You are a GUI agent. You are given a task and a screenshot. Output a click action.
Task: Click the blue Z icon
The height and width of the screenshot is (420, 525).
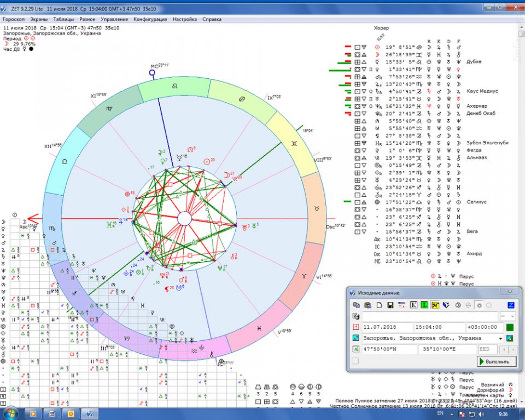click(x=511, y=305)
